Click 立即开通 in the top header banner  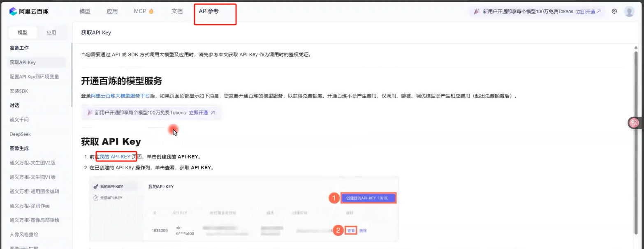[588, 12]
